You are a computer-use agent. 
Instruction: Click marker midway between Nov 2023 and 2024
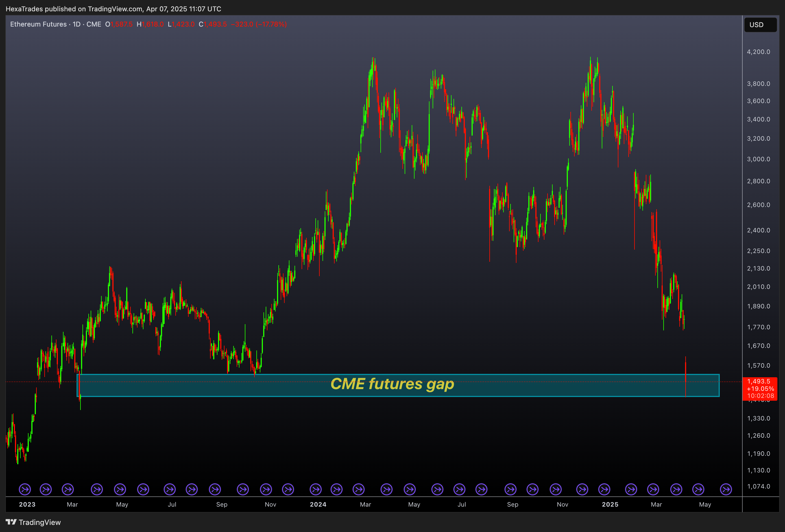[x=288, y=489]
